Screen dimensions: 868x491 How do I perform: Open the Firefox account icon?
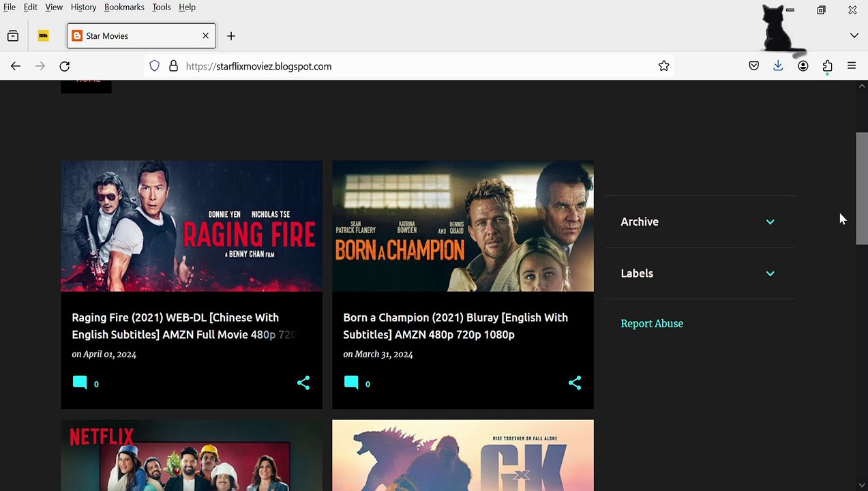(x=803, y=66)
